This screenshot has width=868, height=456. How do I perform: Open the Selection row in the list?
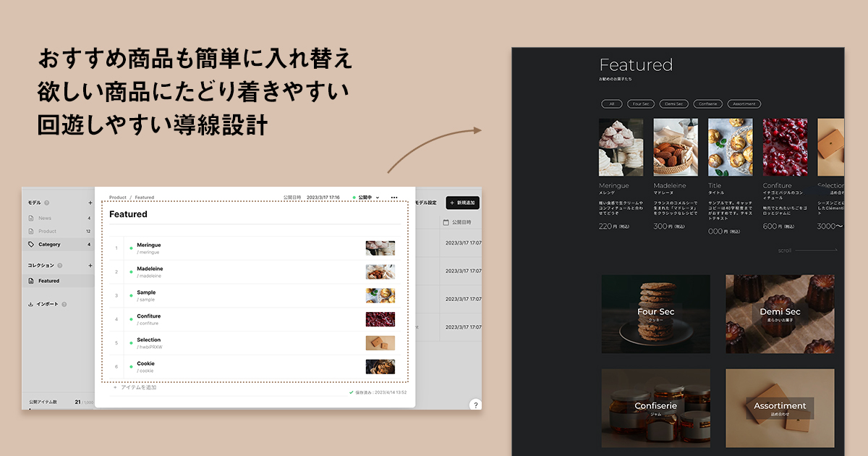255,343
